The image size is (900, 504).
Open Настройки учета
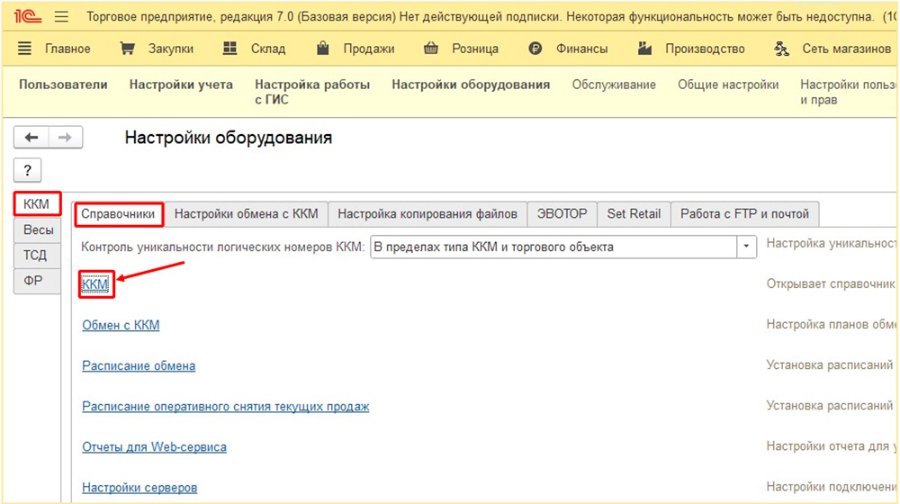(x=181, y=84)
